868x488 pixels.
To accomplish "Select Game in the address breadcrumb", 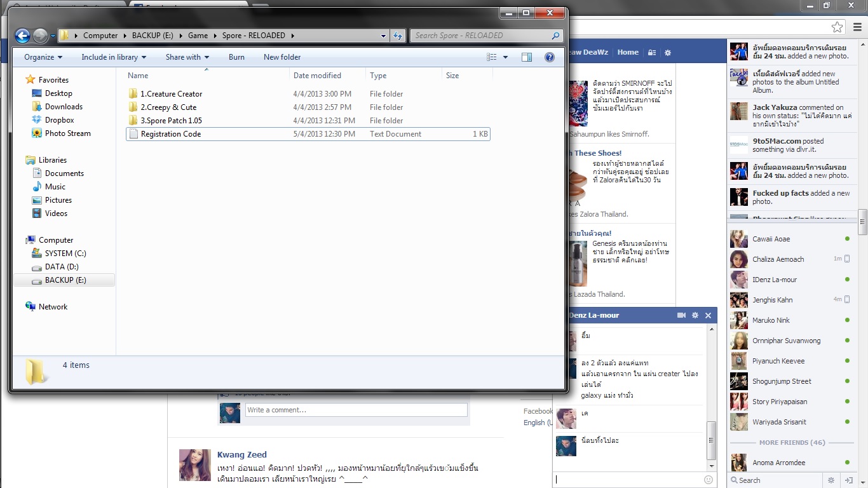I will coord(198,36).
